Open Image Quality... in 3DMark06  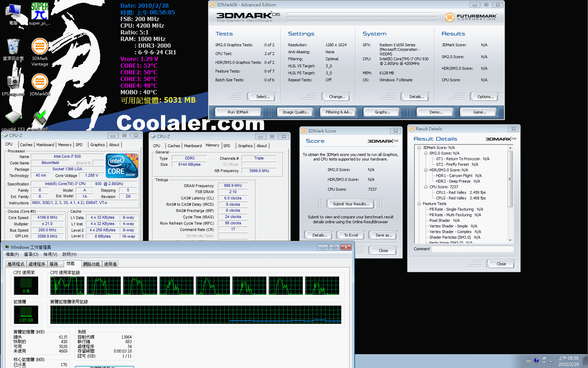tap(296, 112)
